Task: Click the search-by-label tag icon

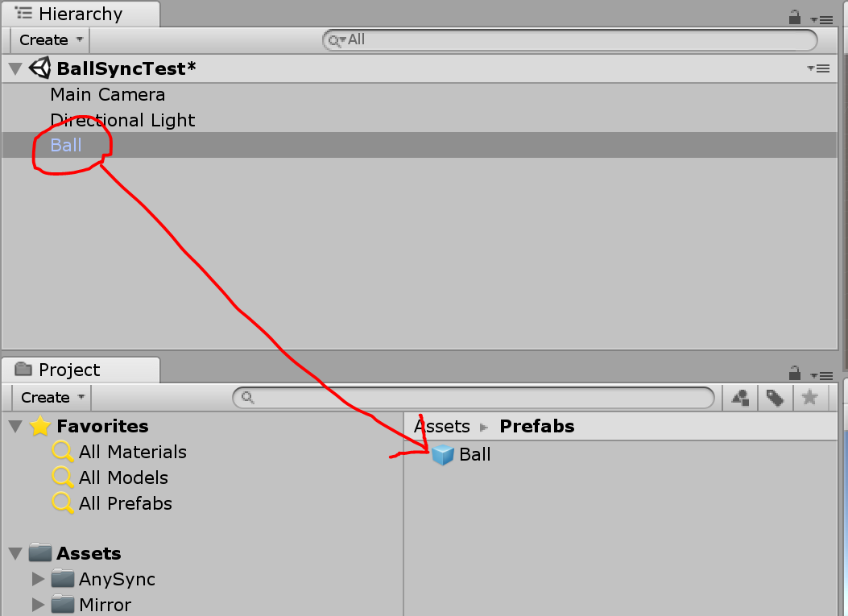Action: click(775, 397)
